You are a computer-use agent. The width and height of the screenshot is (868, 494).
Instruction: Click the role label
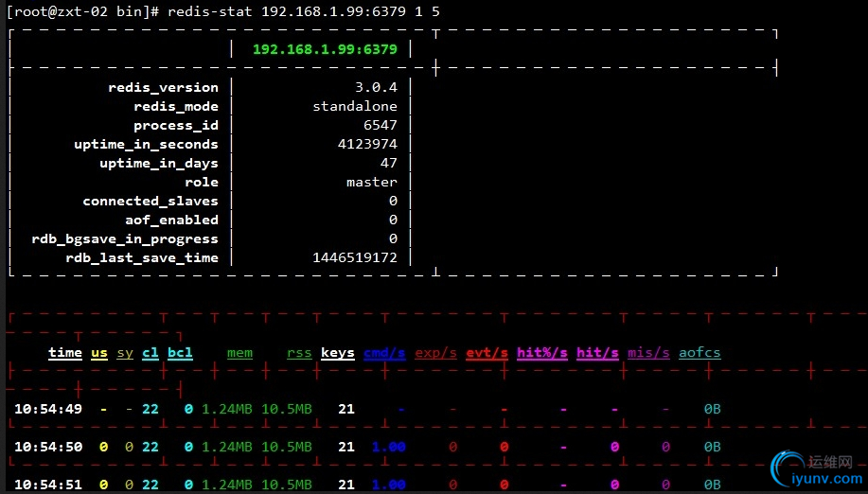202,182
